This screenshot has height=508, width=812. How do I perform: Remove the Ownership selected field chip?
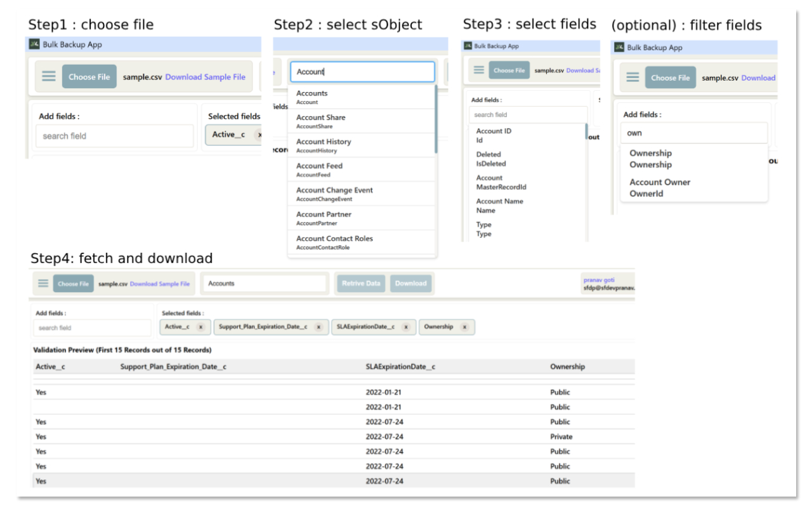(464, 327)
